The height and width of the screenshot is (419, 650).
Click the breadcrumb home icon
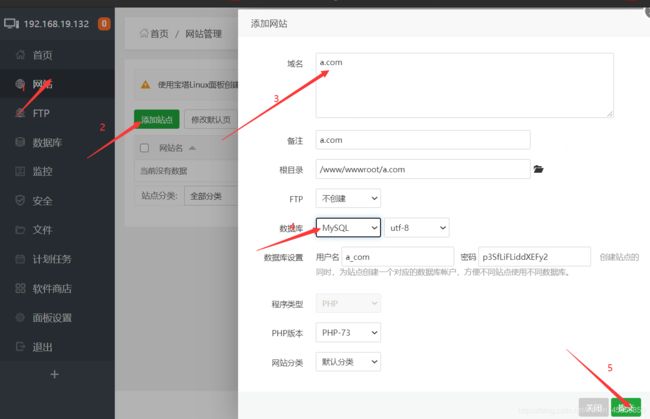tap(144, 33)
